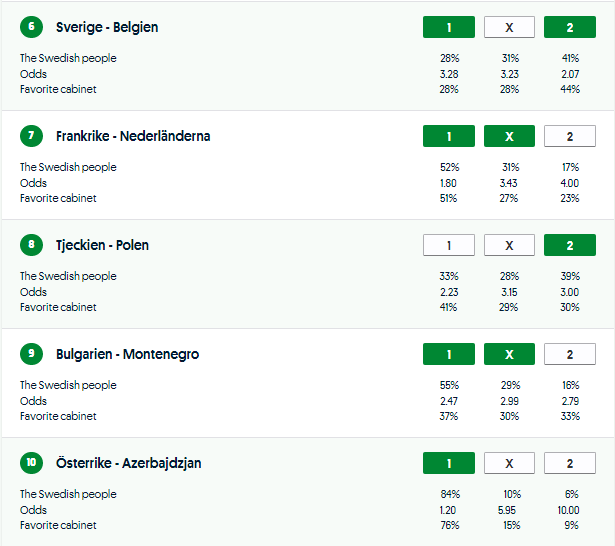
Task: Open the Österrike - Azerbajdzjan match title
Action: (127, 463)
